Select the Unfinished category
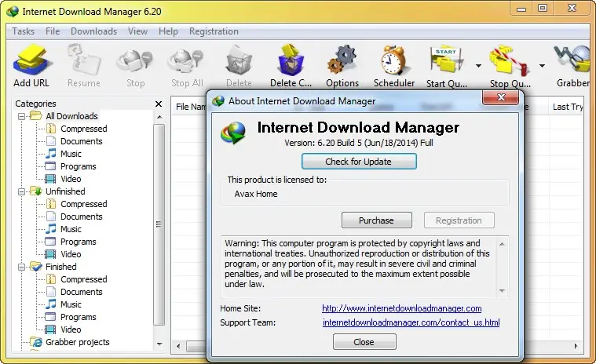This screenshot has height=364, width=596. point(65,191)
